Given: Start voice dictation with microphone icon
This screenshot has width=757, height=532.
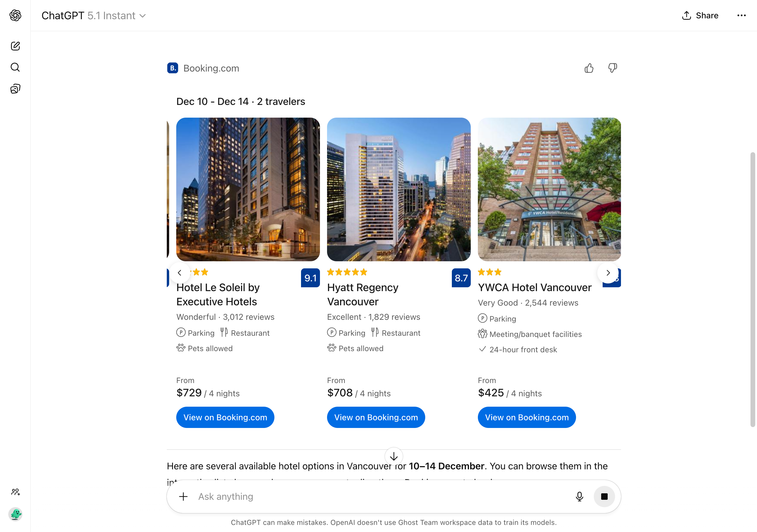Looking at the screenshot, I should 579,497.
